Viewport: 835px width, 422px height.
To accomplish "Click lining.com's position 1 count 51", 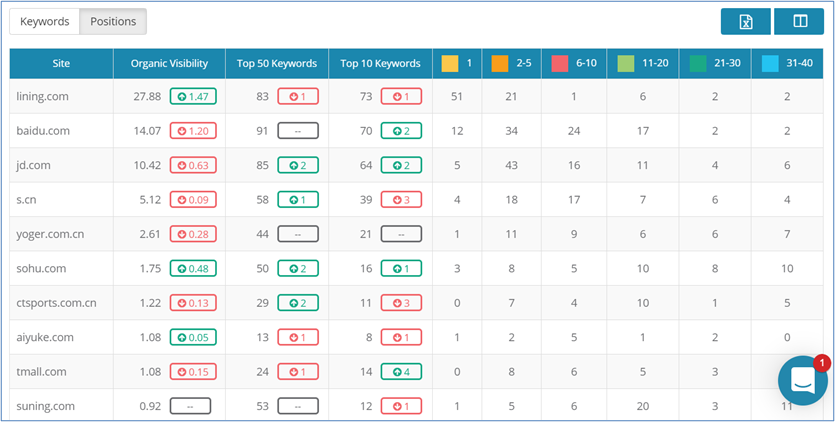I will (457, 96).
